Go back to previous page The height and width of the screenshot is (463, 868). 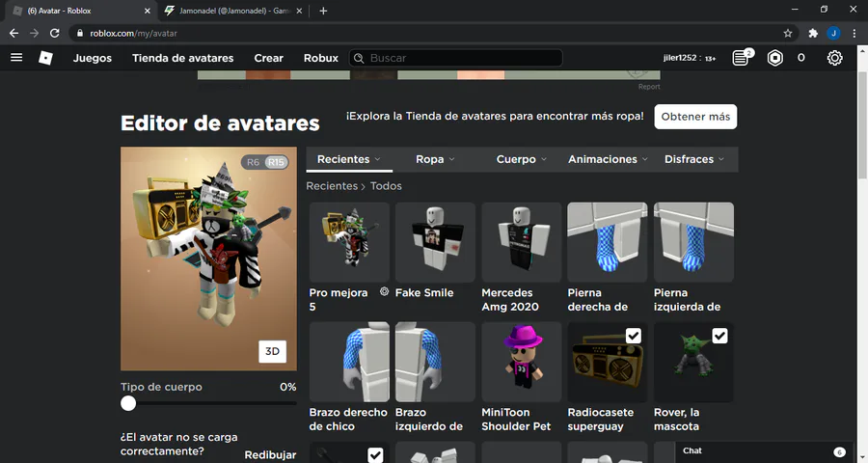(x=14, y=33)
